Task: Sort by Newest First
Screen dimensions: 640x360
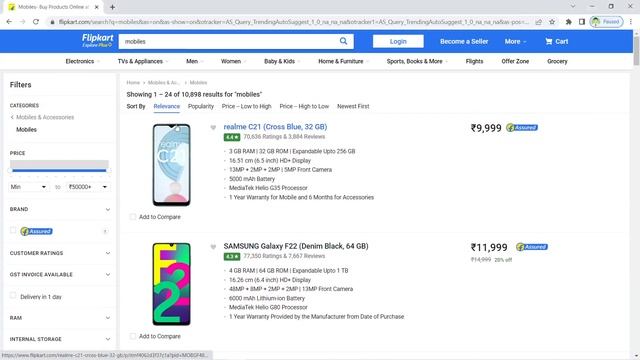Action: [x=353, y=106]
